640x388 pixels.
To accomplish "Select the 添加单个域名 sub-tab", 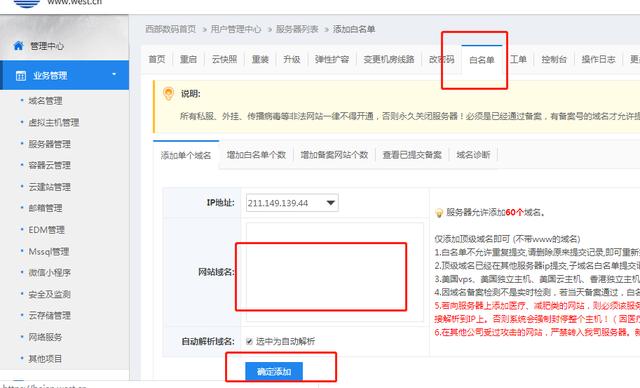I will click(186, 155).
